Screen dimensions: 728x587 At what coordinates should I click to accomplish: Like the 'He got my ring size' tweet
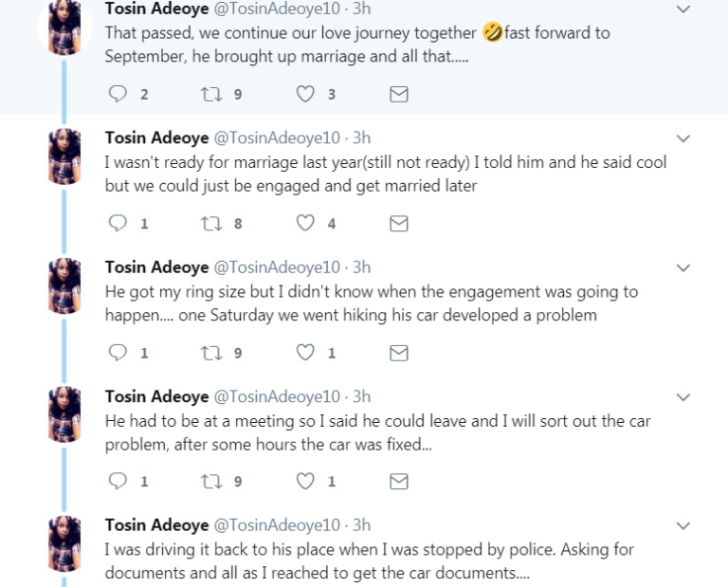pos(305,352)
